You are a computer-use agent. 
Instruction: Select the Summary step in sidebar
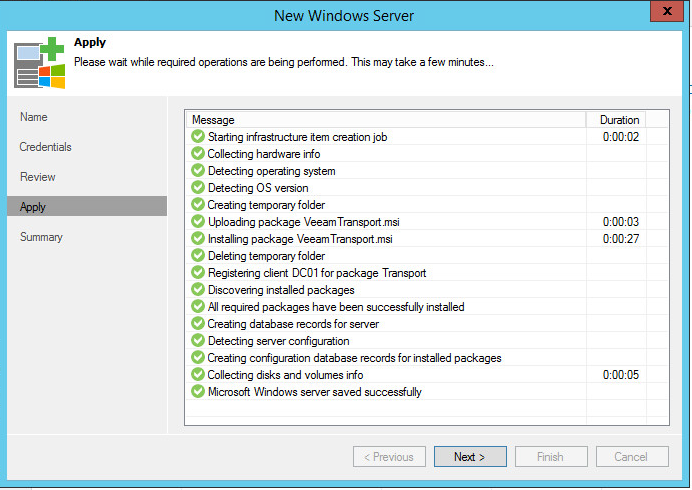point(41,237)
